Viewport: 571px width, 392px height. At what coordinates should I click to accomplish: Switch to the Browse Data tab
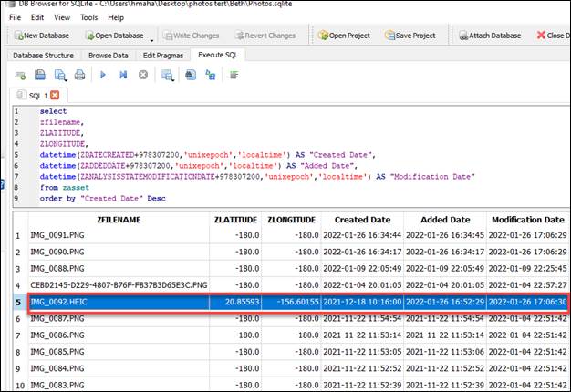pyautogui.click(x=108, y=56)
